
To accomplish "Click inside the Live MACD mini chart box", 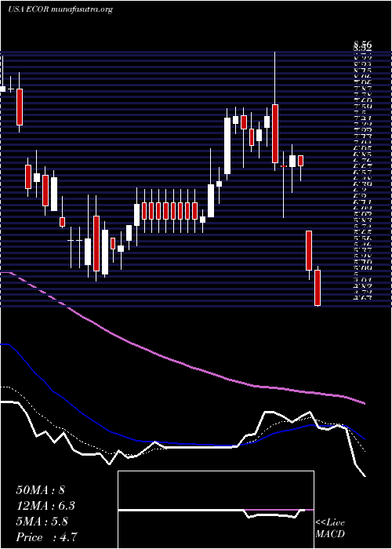I will (216, 510).
